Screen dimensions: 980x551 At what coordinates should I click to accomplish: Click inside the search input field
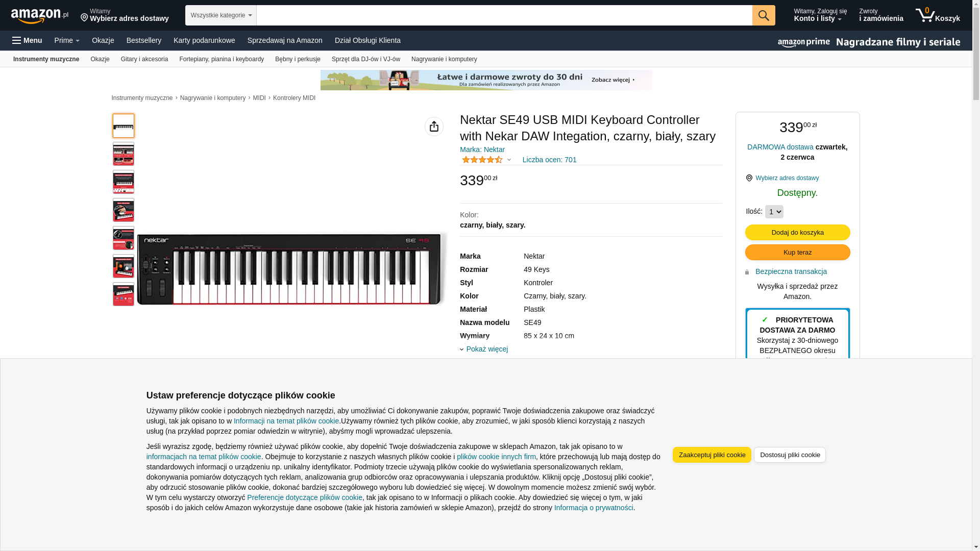[x=503, y=15]
